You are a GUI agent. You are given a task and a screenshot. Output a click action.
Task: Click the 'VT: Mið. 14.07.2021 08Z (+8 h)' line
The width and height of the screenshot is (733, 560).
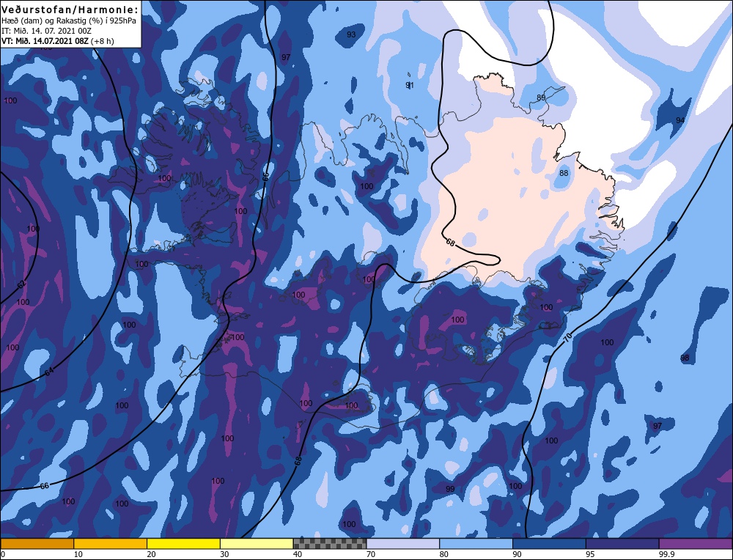pyautogui.click(x=57, y=41)
